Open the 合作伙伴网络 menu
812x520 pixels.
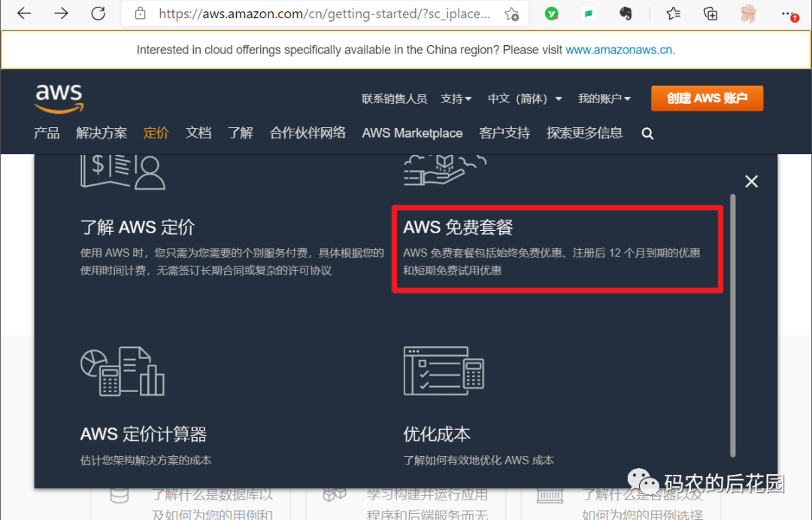pyautogui.click(x=308, y=133)
